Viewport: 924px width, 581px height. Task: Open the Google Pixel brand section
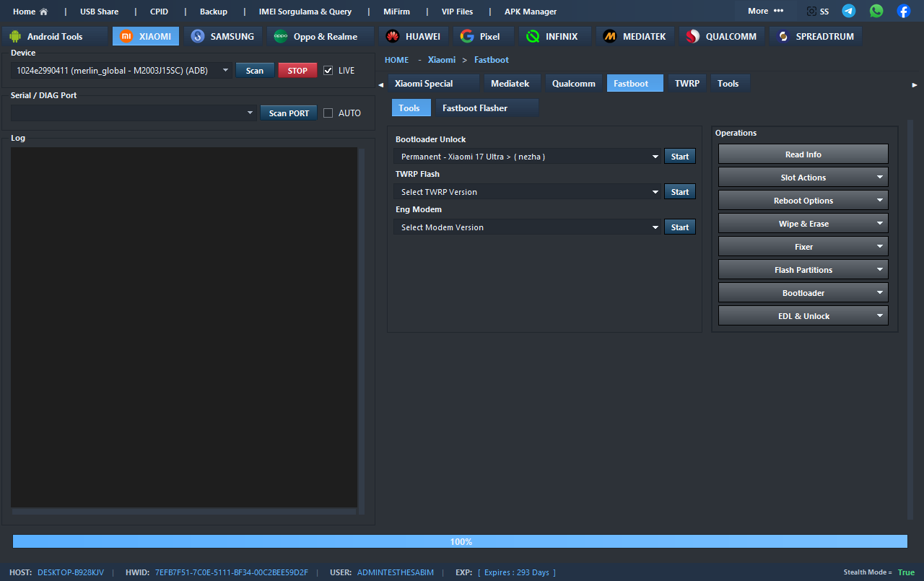pyautogui.click(x=467, y=36)
